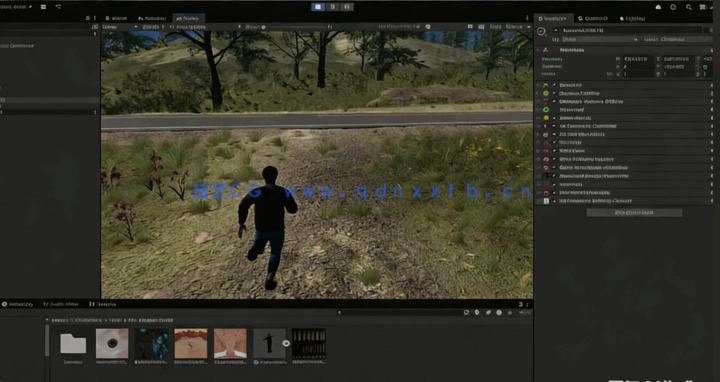Toggle the enable checkbox of the second component row
Screen dimensions: 720x382
[554, 93]
